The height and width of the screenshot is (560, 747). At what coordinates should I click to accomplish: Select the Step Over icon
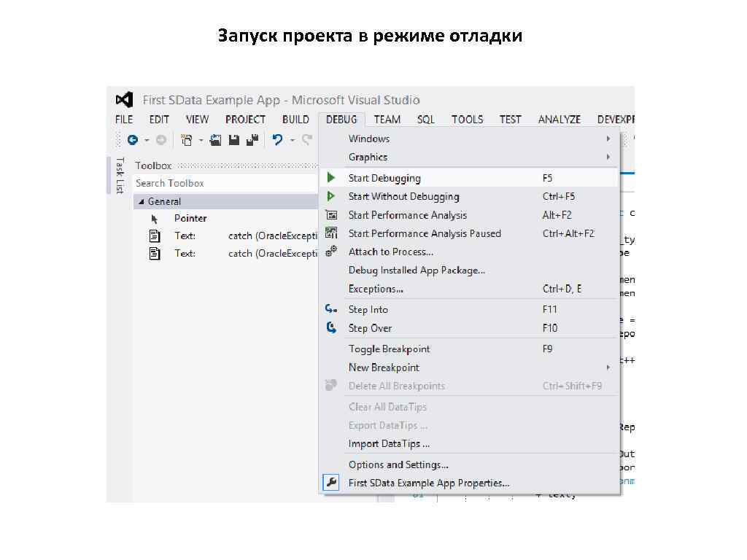click(331, 328)
